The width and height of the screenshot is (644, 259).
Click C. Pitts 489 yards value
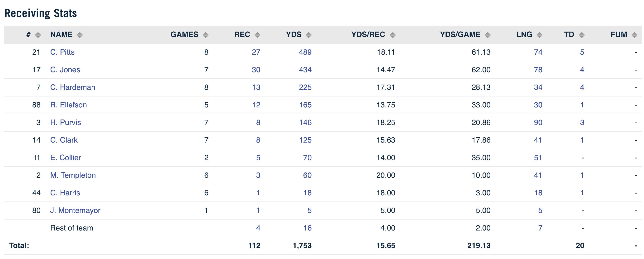click(x=305, y=52)
